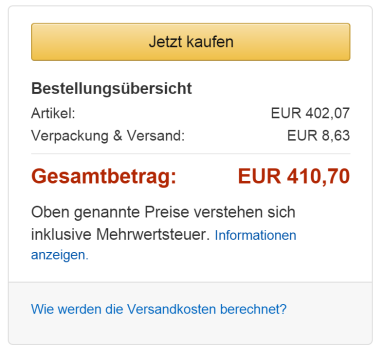
Task: Select the Bestellungsübersicht heading
Action: tap(111, 89)
